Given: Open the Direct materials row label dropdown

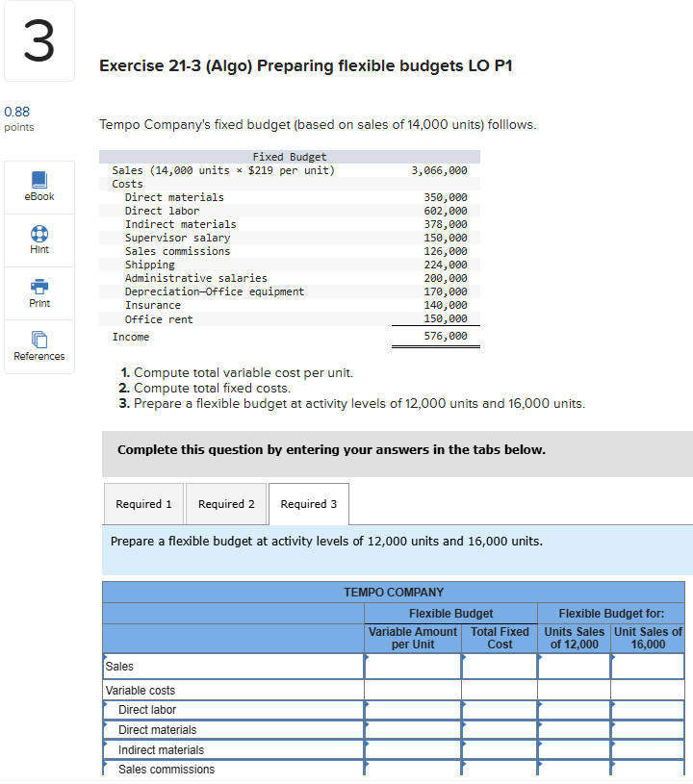Looking at the screenshot, I should pos(233,730).
